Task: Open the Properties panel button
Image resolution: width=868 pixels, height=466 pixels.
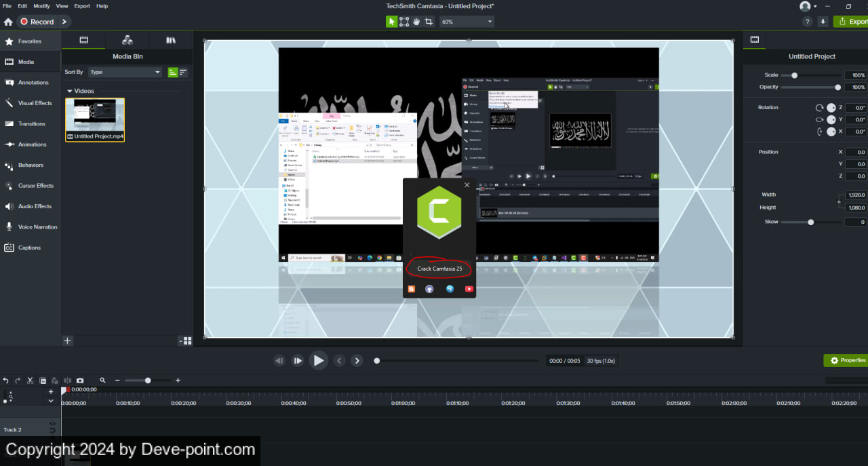Action: (846, 360)
